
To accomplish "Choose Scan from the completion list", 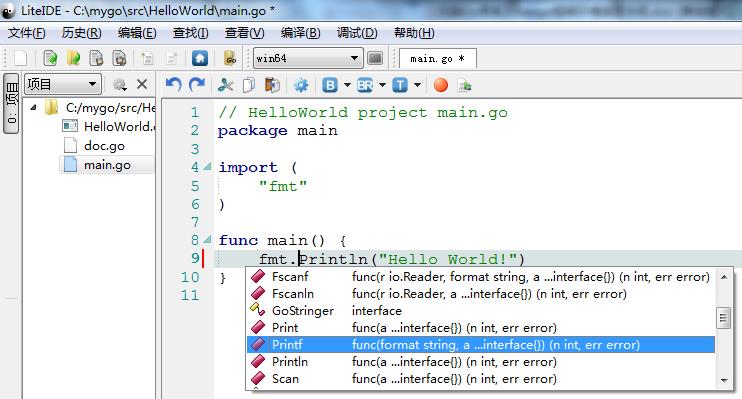I will 481,379.
